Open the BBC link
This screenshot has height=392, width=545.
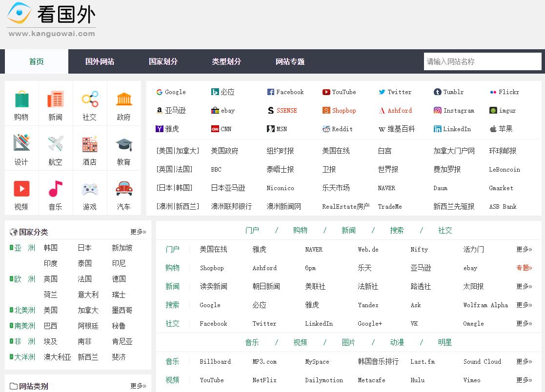[x=216, y=170]
